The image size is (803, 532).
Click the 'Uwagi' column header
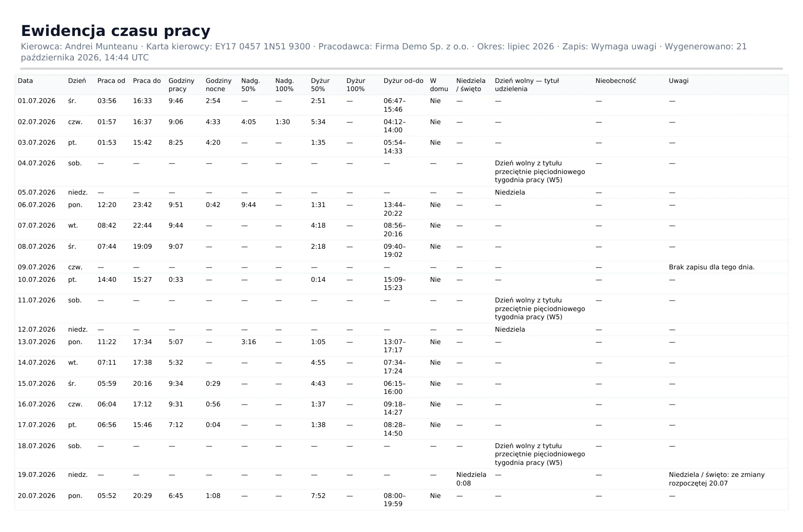coord(679,81)
